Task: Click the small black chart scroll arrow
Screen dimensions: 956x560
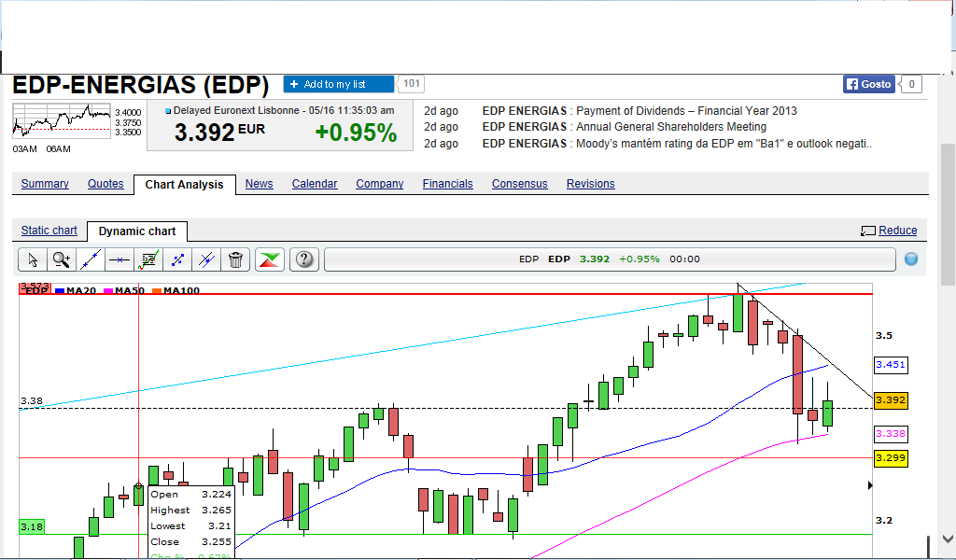Action: pyautogui.click(x=870, y=485)
